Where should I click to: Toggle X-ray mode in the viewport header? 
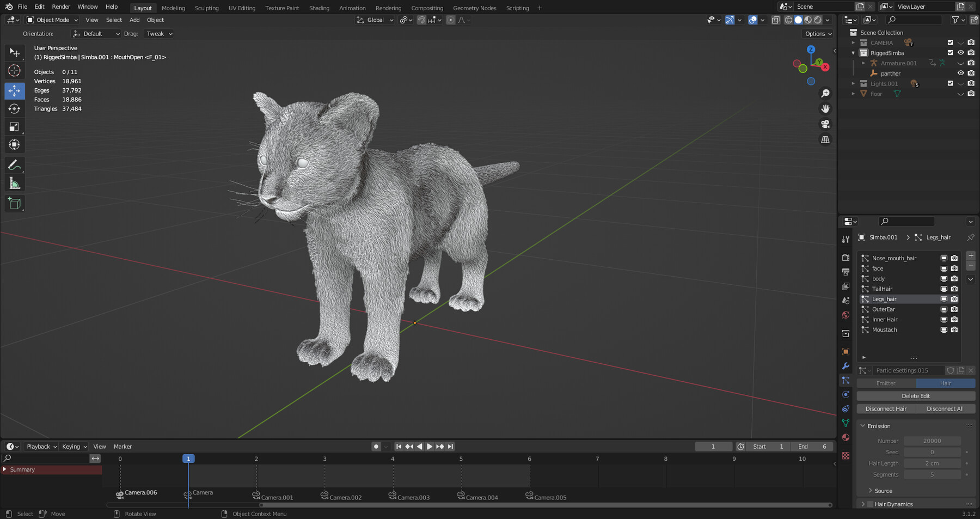776,20
